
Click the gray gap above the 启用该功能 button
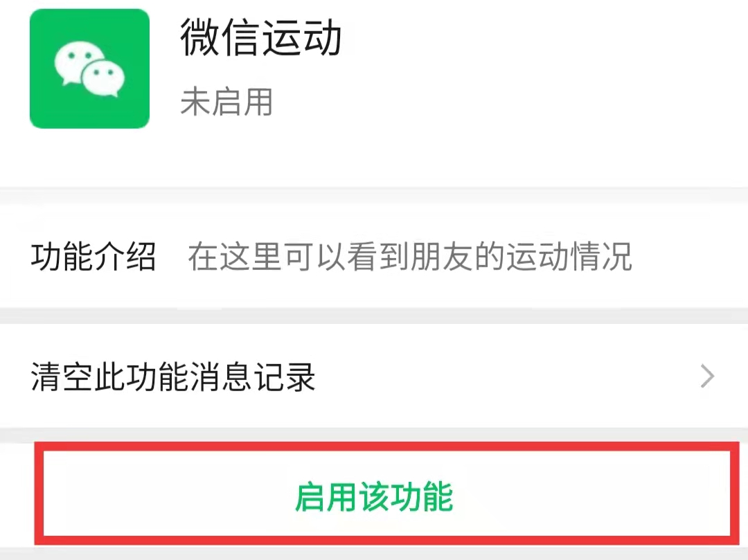(374, 435)
